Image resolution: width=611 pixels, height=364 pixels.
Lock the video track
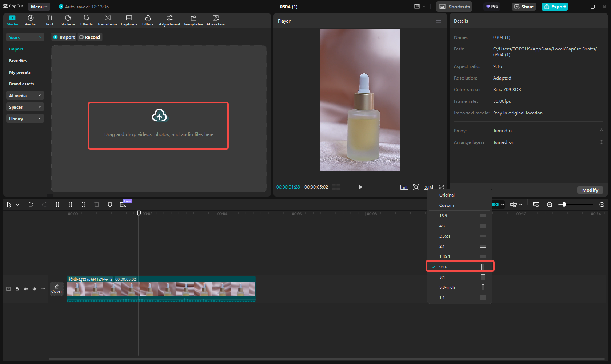(17, 289)
